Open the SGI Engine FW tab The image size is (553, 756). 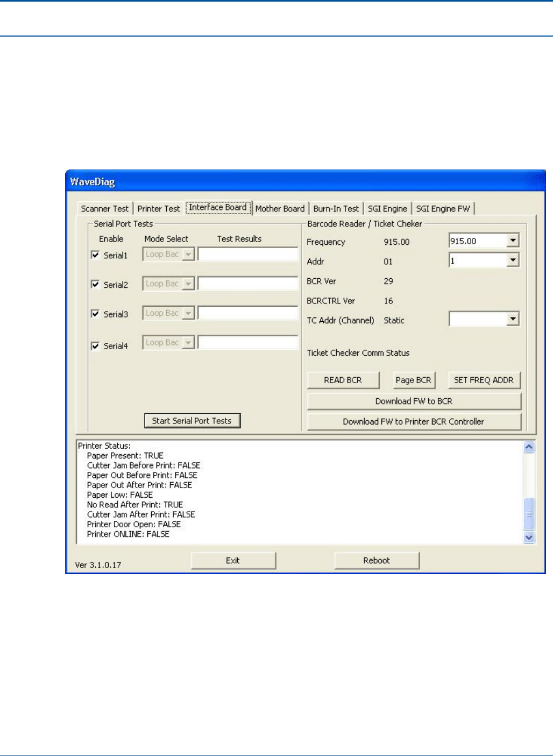pyautogui.click(x=443, y=209)
